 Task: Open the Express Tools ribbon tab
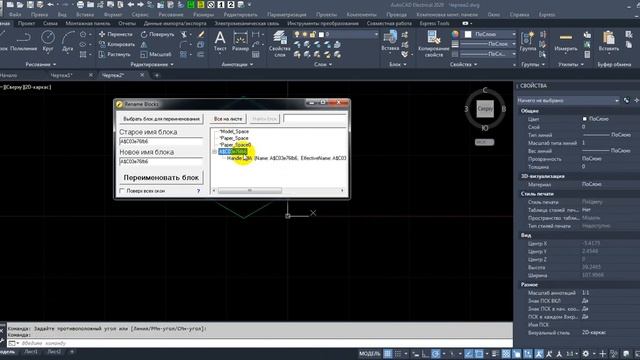click(x=434, y=24)
